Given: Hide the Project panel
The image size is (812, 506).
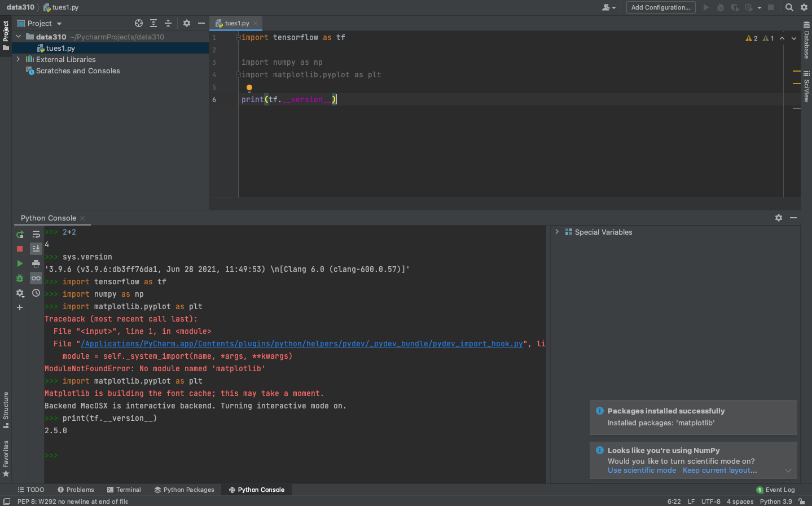Looking at the screenshot, I should tap(201, 23).
